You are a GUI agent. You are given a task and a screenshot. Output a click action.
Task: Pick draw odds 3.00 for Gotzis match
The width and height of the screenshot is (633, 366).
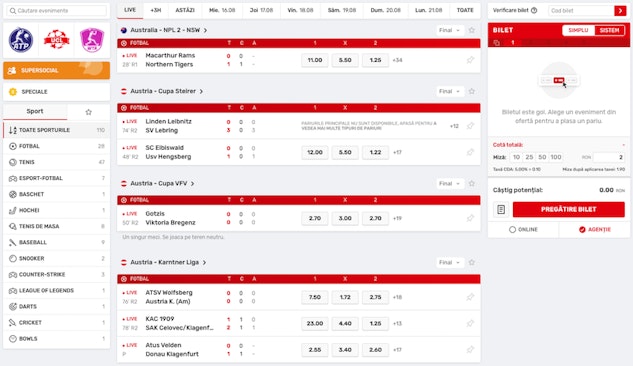click(345, 218)
